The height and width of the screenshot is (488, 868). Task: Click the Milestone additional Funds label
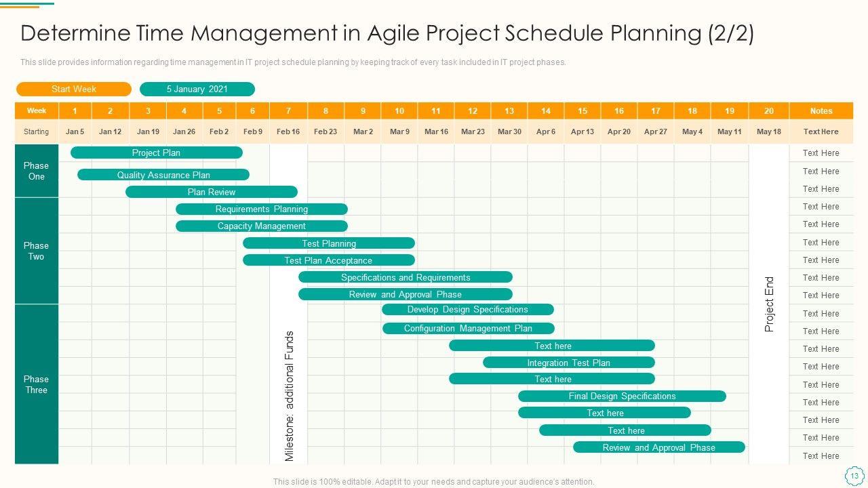[x=290, y=396]
